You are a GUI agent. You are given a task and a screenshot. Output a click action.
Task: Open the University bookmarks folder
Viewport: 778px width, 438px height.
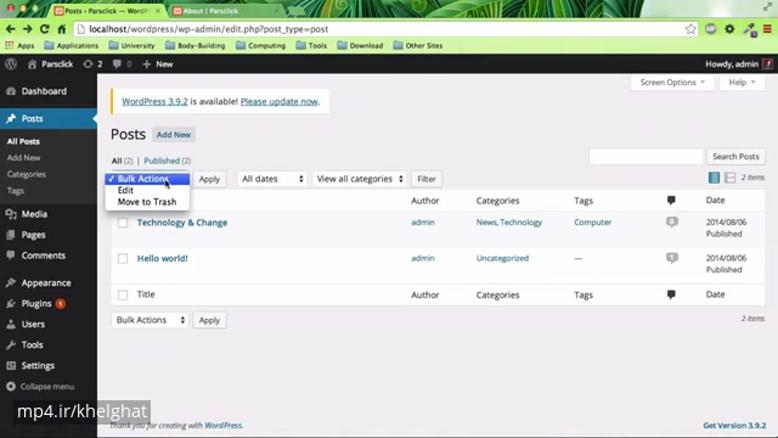click(131, 46)
